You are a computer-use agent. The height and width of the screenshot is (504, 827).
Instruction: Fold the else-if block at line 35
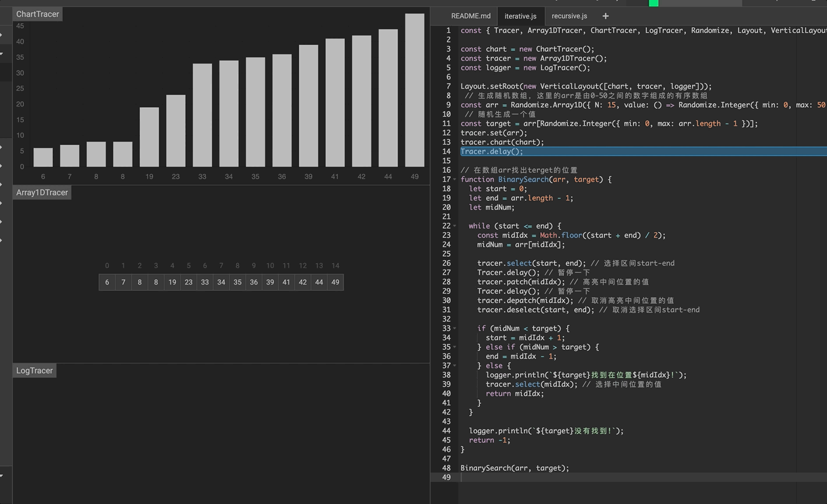click(x=455, y=347)
